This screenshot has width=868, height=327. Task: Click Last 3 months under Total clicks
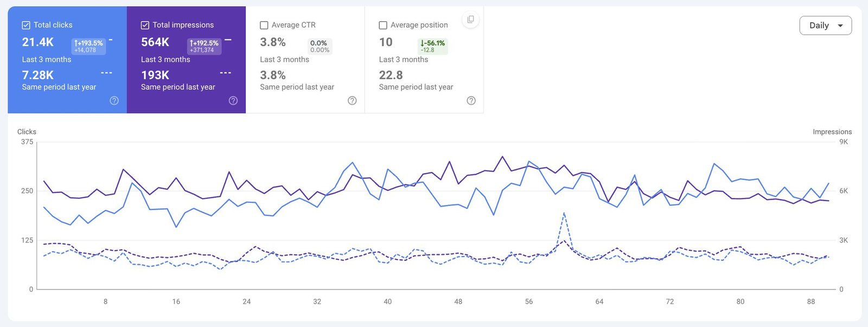point(47,60)
